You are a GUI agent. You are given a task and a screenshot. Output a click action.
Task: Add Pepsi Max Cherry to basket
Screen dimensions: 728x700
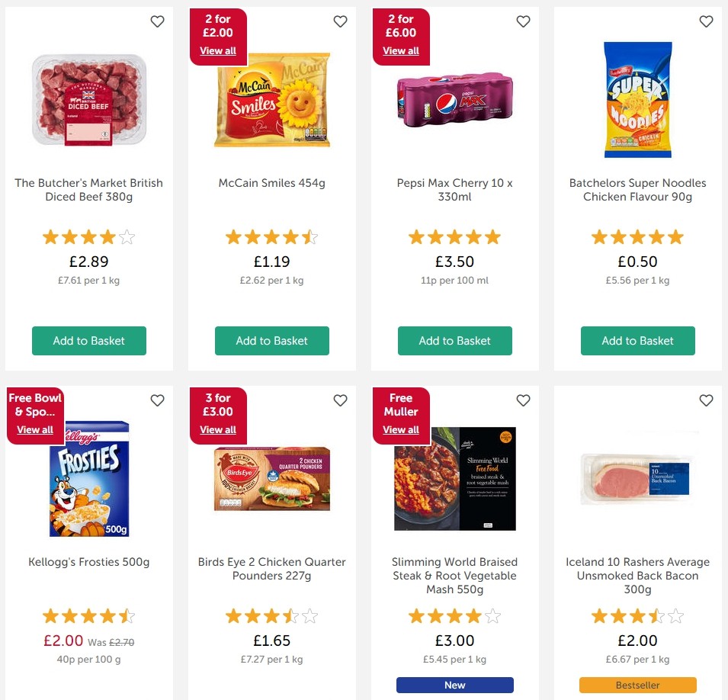tap(454, 341)
